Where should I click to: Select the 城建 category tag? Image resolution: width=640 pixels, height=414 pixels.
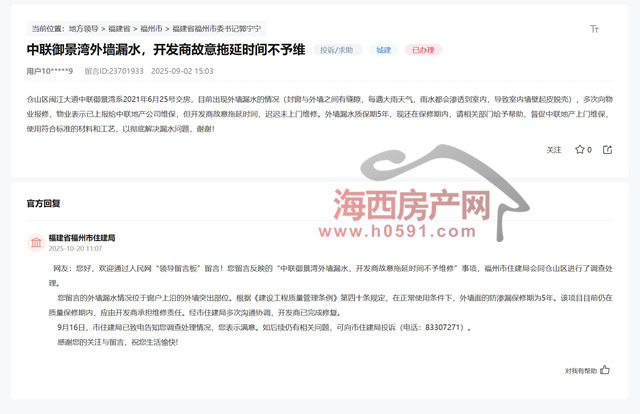tap(384, 50)
